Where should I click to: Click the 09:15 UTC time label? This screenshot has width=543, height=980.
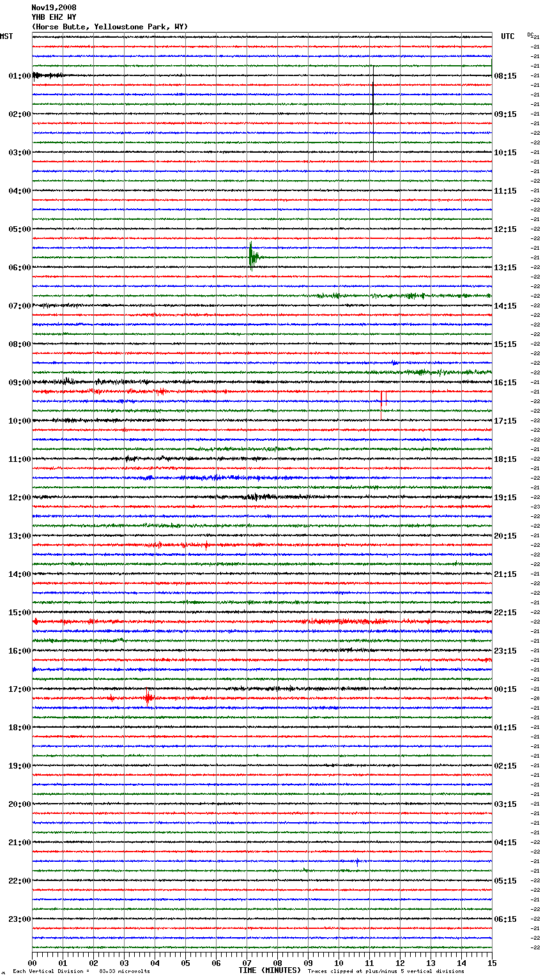pos(505,114)
